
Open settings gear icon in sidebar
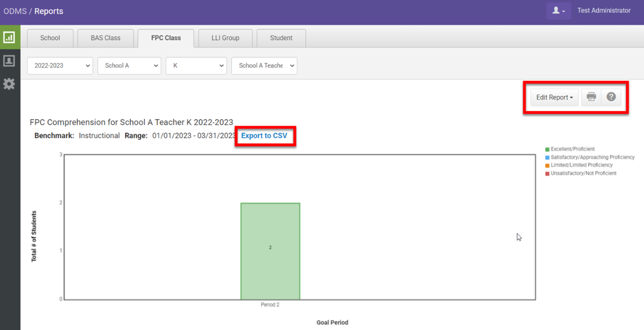[x=9, y=84]
